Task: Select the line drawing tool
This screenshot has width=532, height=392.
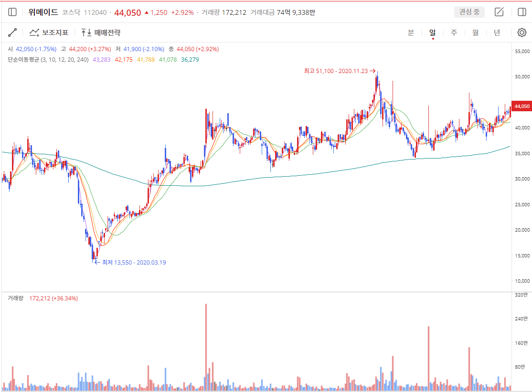Action: point(12,32)
